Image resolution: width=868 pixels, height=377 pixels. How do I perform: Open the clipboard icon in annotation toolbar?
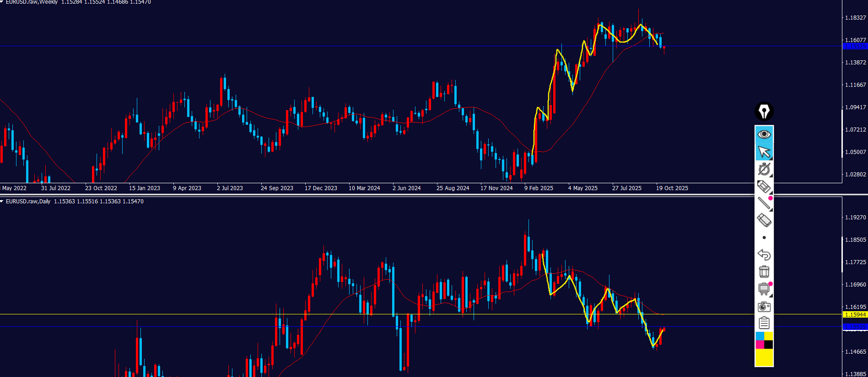tap(764, 323)
